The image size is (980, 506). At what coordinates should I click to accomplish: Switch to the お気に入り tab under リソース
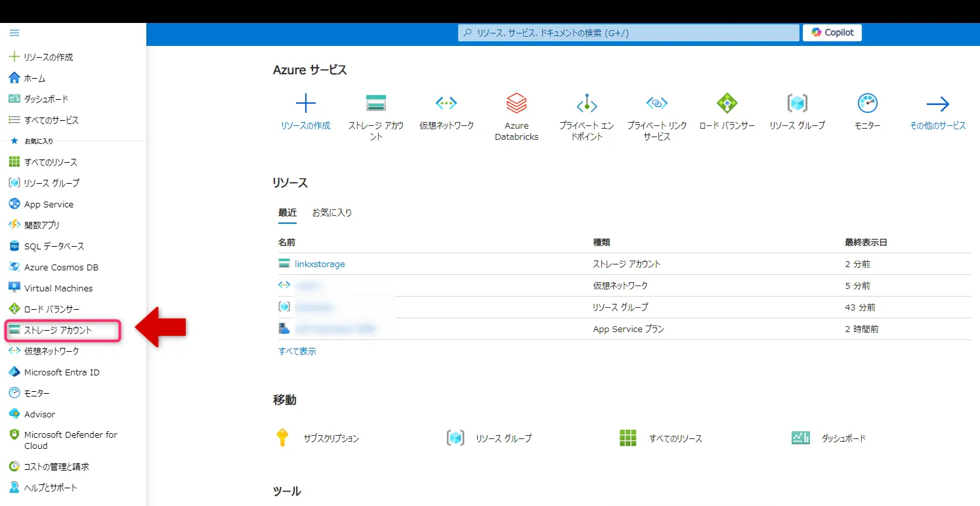(332, 213)
